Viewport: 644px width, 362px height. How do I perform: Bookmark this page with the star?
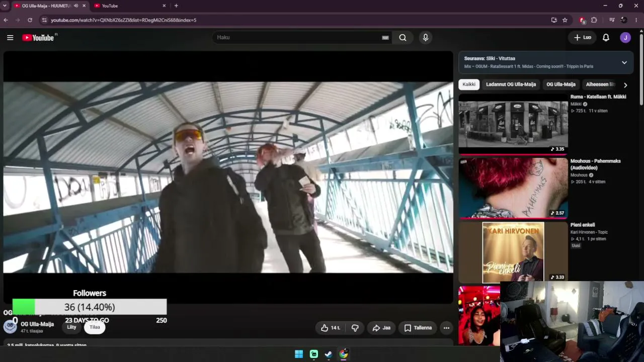tap(565, 20)
